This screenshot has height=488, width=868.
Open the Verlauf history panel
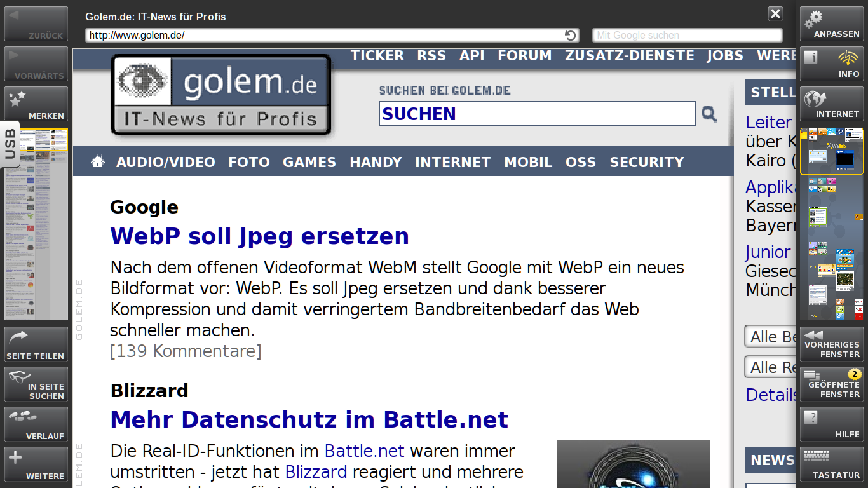36,424
